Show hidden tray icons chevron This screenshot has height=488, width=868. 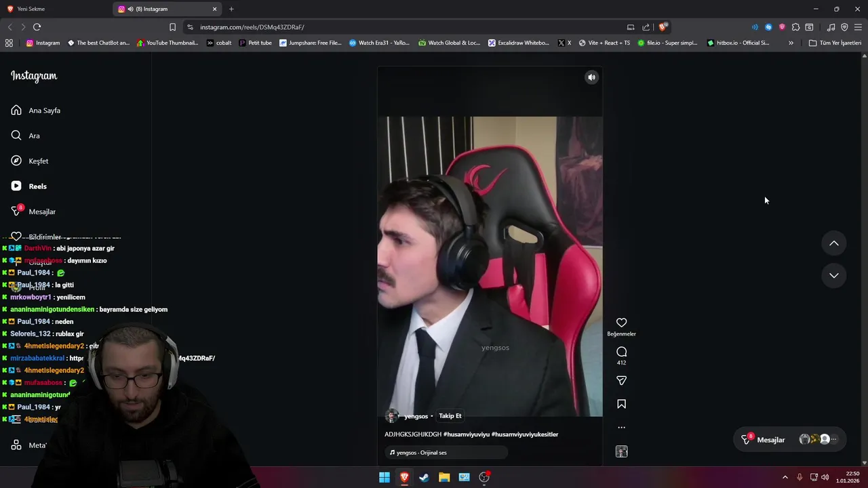785,477
